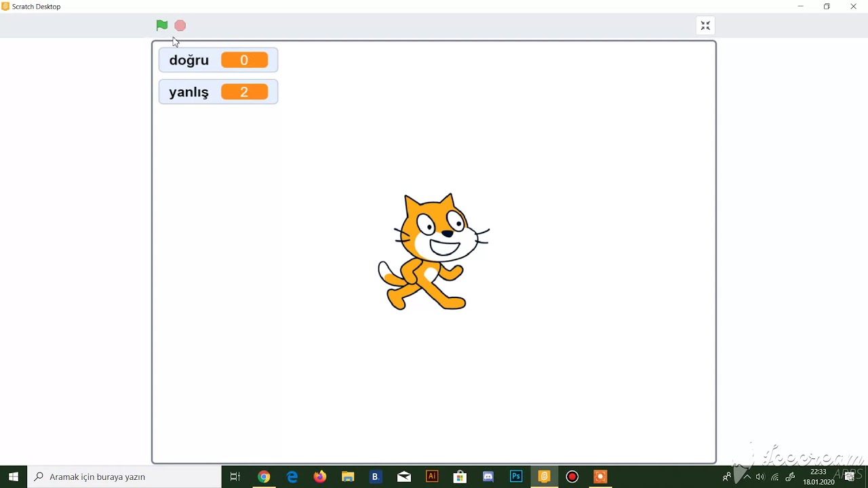Minimize the Scratch Desktop window
Image resolution: width=868 pixels, height=488 pixels.
click(800, 6)
